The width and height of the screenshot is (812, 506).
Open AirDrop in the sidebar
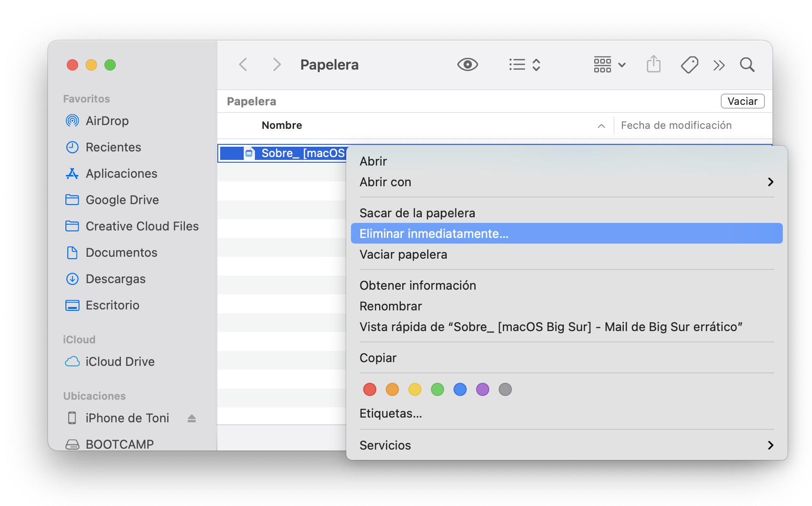pos(107,121)
